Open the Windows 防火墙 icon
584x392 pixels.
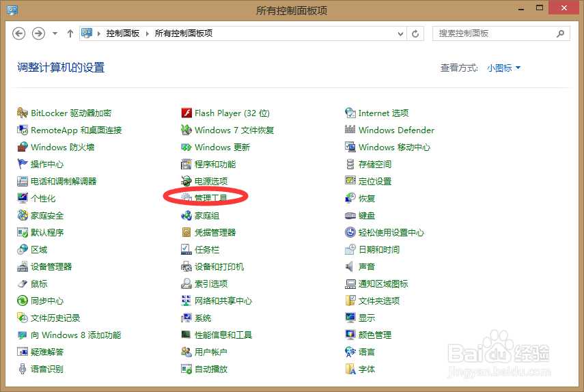(x=23, y=147)
